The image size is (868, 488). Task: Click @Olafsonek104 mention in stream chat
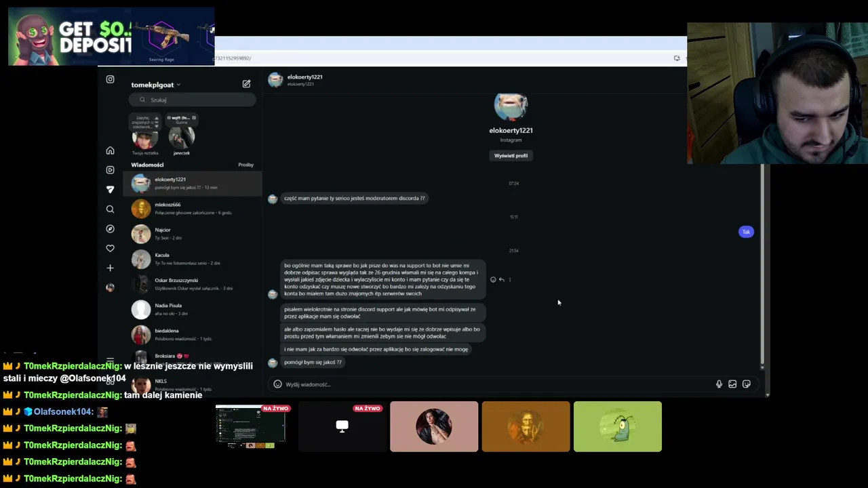pyautogui.click(x=92, y=378)
